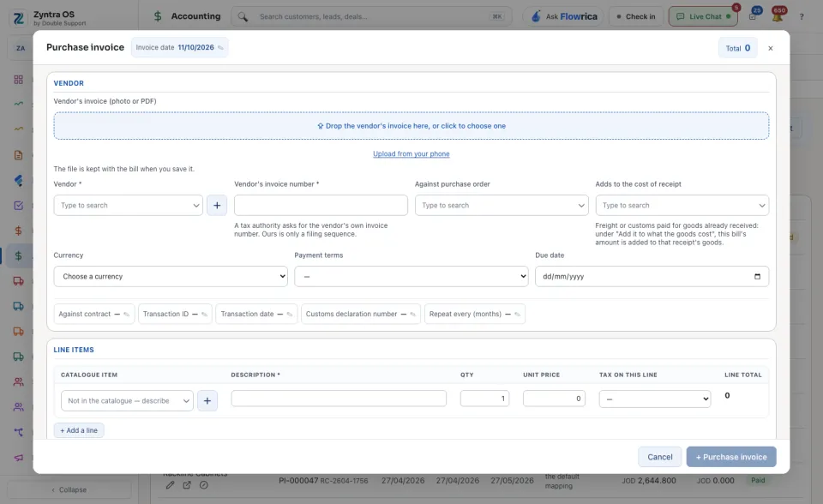823x504 pixels.
Task: Click the Zyntra OS logo icon
Action: coord(18,18)
